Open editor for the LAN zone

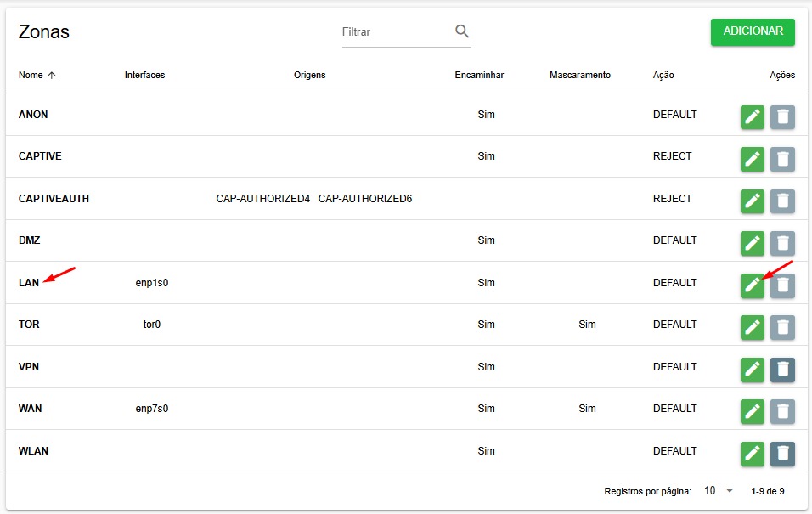(752, 285)
